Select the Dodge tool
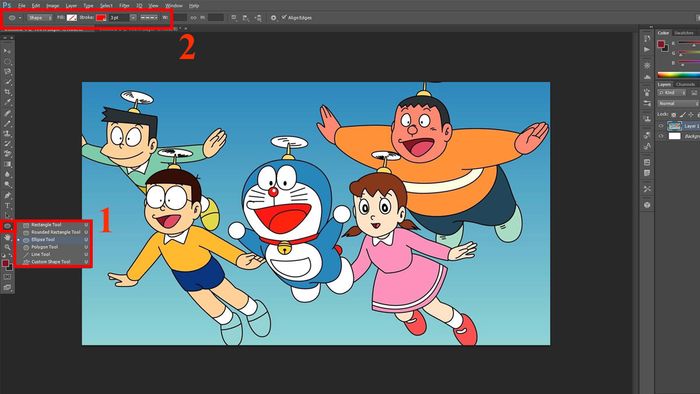Viewport: 700px width, 394px height. tap(7, 185)
